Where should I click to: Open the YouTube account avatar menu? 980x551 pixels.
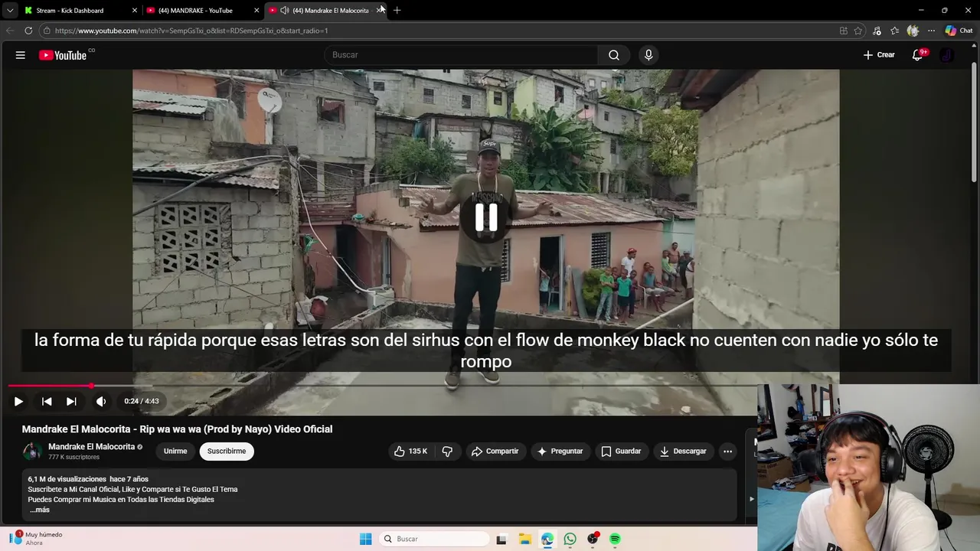pyautogui.click(x=947, y=55)
